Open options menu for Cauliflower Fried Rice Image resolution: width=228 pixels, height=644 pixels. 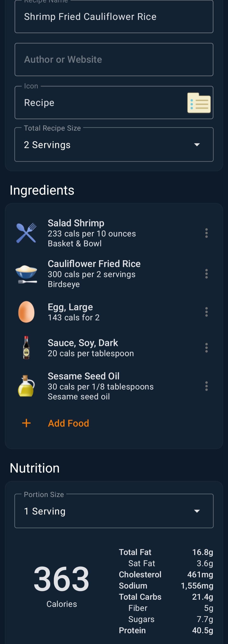point(206,274)
